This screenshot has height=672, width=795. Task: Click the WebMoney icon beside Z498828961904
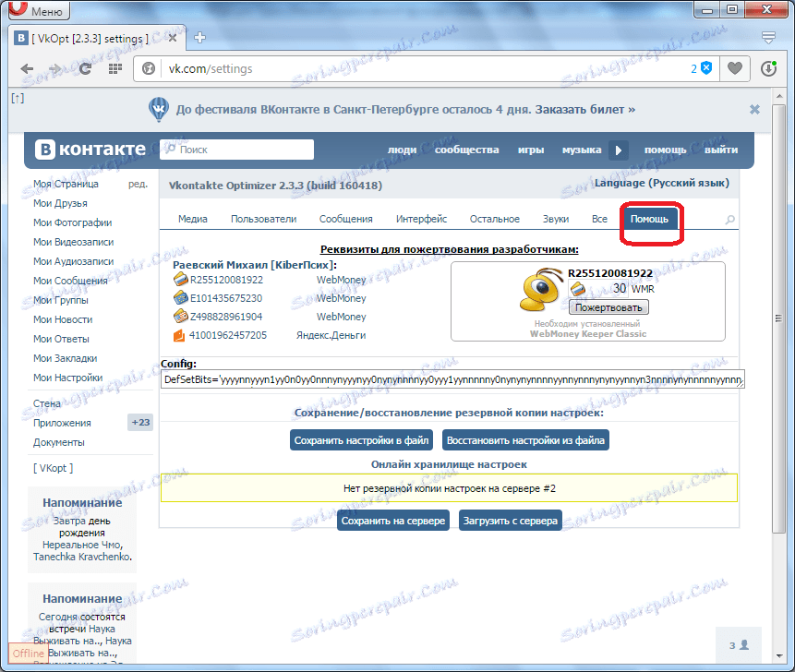pyautogui.click(x=180, y=317)
